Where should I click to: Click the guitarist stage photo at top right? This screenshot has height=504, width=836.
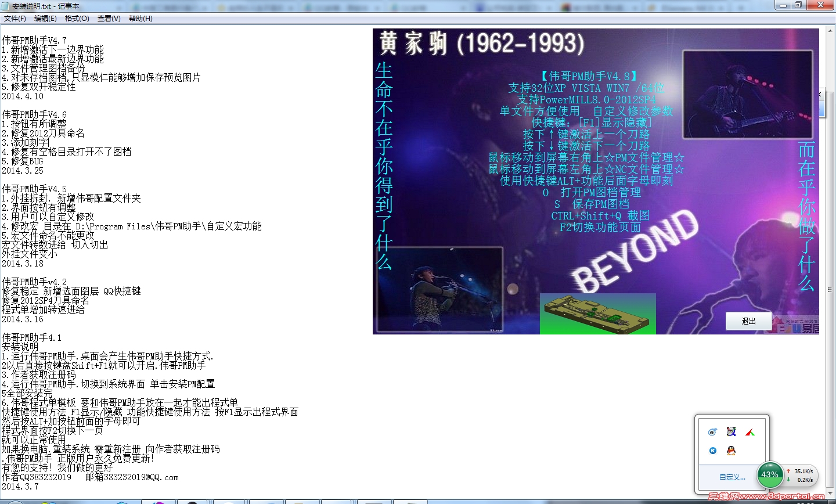[x=747, y=95]
